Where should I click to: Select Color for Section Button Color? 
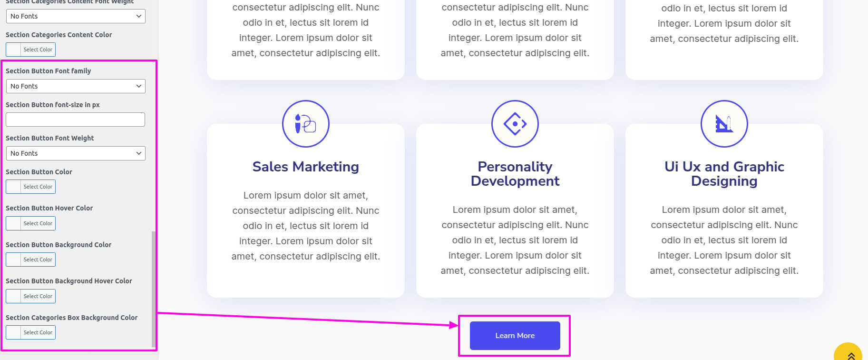click(31, 187)
